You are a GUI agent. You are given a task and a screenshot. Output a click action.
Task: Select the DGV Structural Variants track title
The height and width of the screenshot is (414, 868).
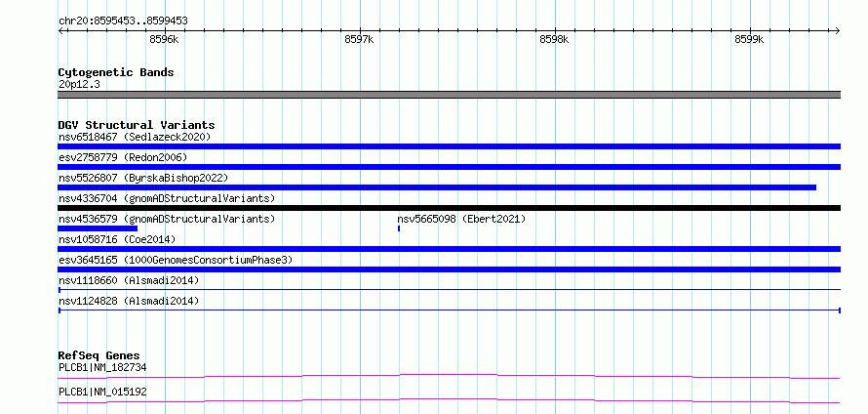pyautogui.click(x=137, y=125)
